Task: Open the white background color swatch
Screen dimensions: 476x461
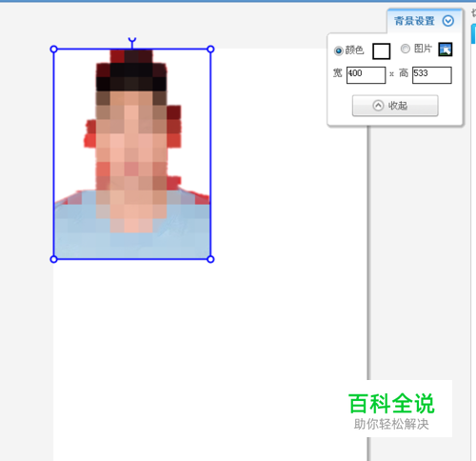Action: [381, 51]
